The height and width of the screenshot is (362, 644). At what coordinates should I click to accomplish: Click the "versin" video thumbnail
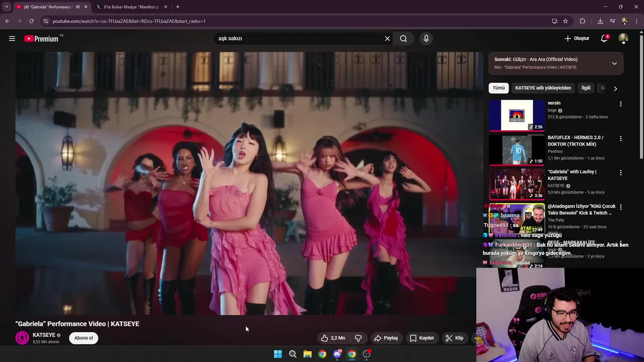517,115
